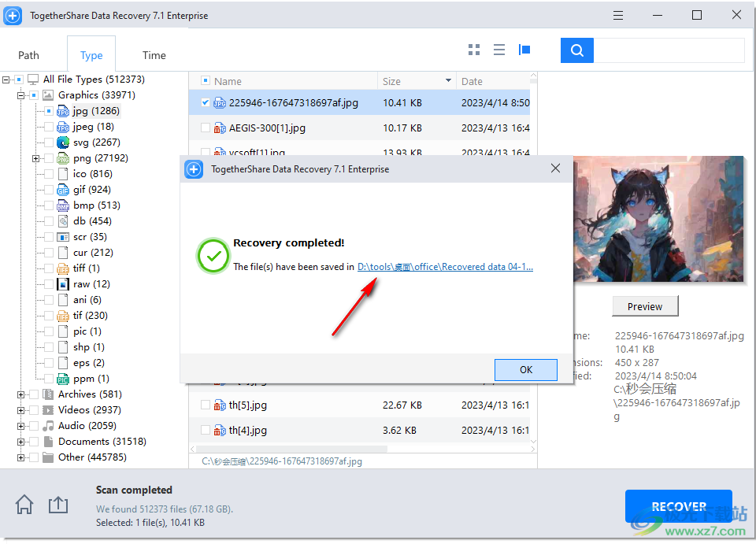Image resolution: width=756 pixels, height=544 pixels.
Task: Click the Audio music note icon
Action: click(x=48, y=426)
